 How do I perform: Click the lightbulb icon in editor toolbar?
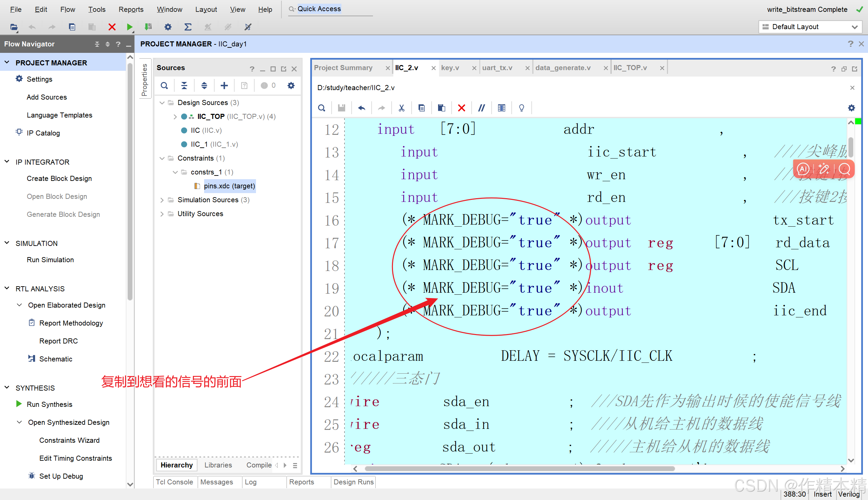click(x=521, y=108)
